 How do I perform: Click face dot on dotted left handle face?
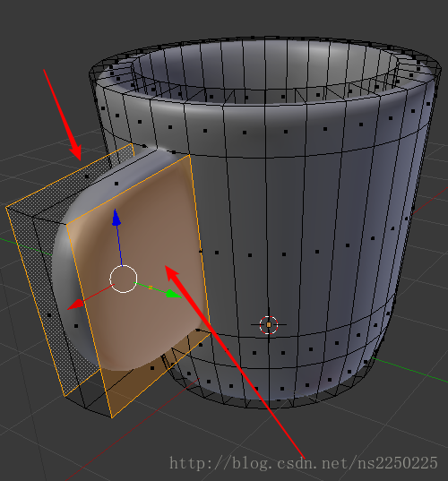pos(49,315)
